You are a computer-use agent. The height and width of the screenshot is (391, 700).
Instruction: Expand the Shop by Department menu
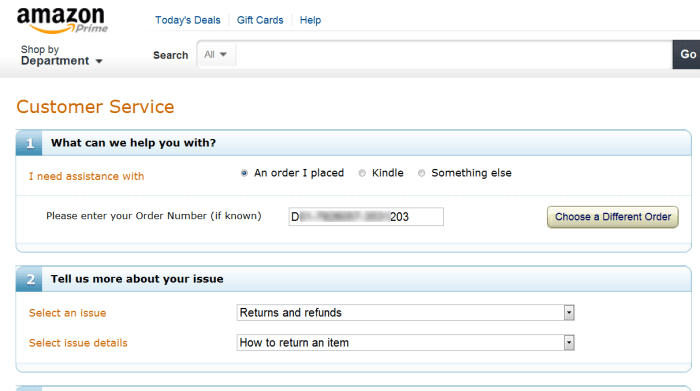62,55
